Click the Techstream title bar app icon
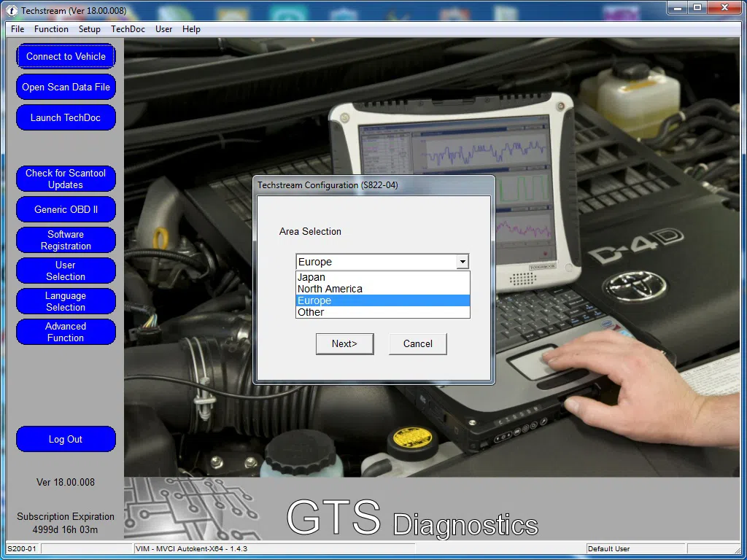The width and height of the screenshot is (747, 560). click(12, 11)
